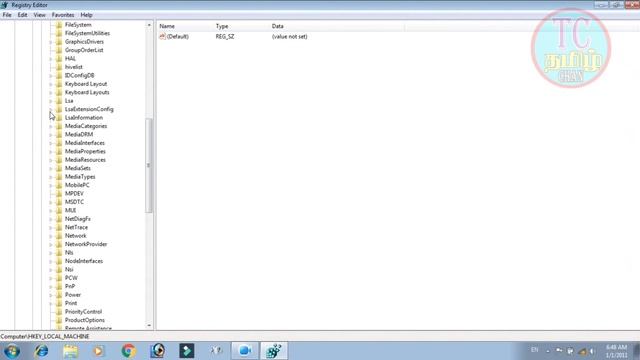Select the Network key folder icon

(x=59, y=236)
